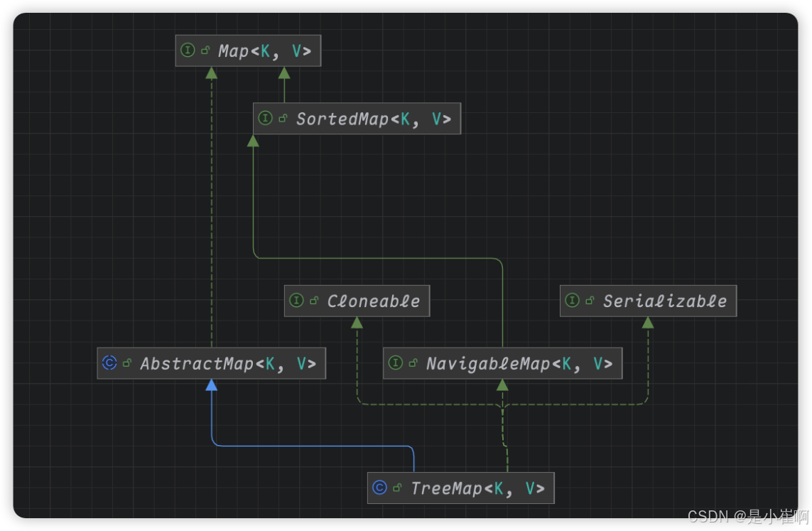Click the padlock icon on Serializable node
The height and width of the screenshot is (531, 812).
[x=588, y=301]
